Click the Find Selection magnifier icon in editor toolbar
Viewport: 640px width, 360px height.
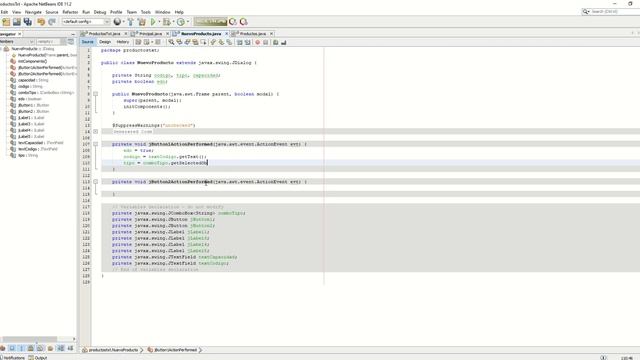171,42
